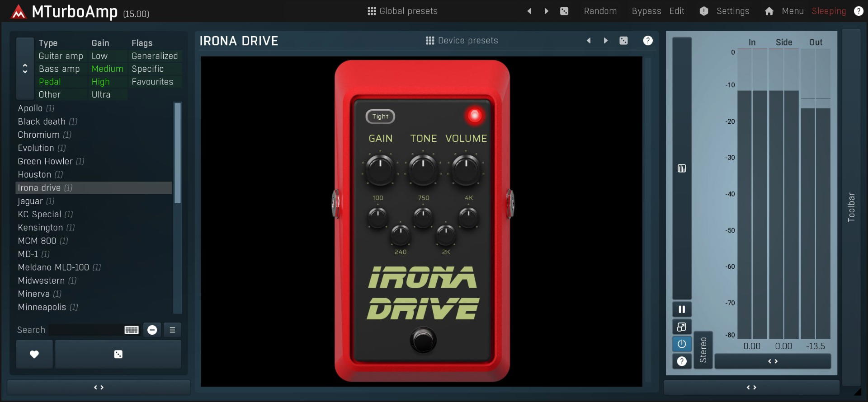Open the Edit screen
The width and height of the screenshot is (868, 402).
[x=677, y=11]
